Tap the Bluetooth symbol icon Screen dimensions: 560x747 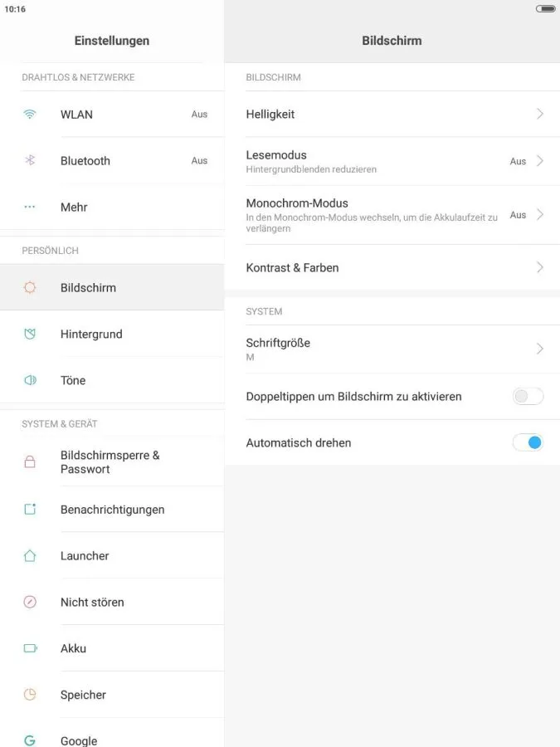[30, 160]
